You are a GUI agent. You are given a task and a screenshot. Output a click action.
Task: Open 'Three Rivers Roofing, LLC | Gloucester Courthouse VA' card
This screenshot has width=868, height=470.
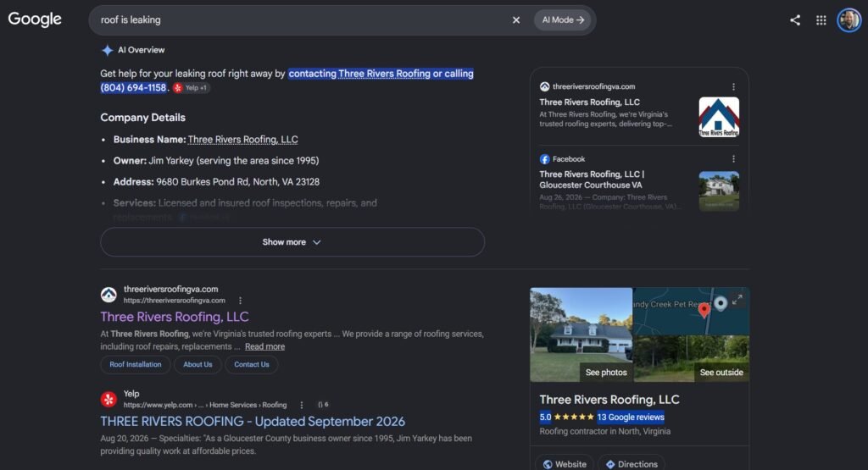[x=592, y=180]
